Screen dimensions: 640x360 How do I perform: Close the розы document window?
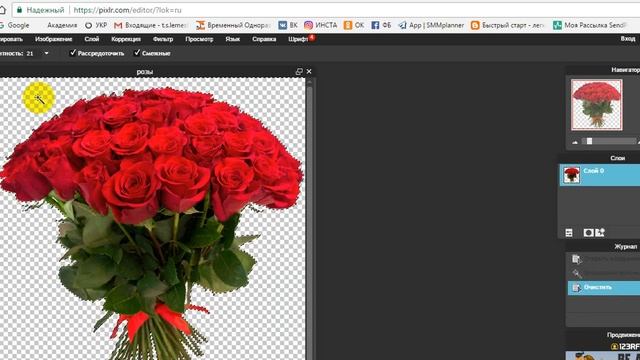(x=309, y=71)
